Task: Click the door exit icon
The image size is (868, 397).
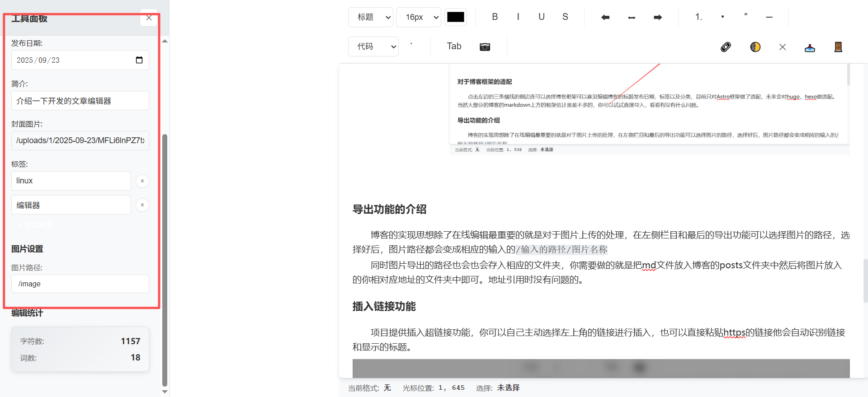Action: click(838, 47)
